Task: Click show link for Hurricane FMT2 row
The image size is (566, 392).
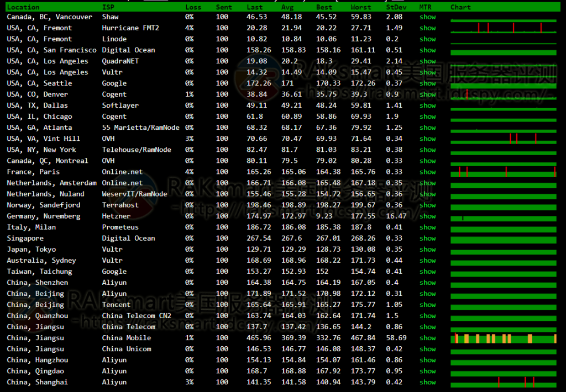Action: click(427, 28)
